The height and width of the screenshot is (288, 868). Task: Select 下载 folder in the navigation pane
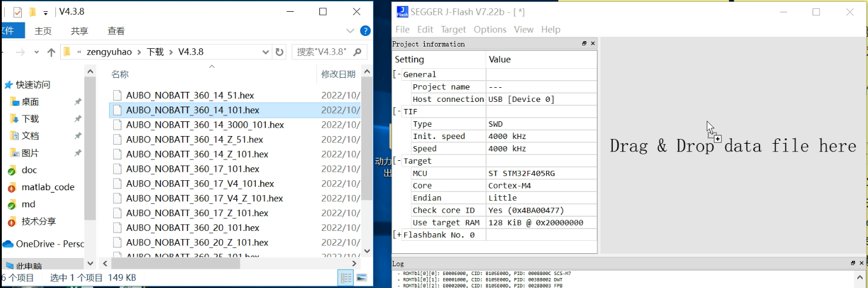point(31,119)
